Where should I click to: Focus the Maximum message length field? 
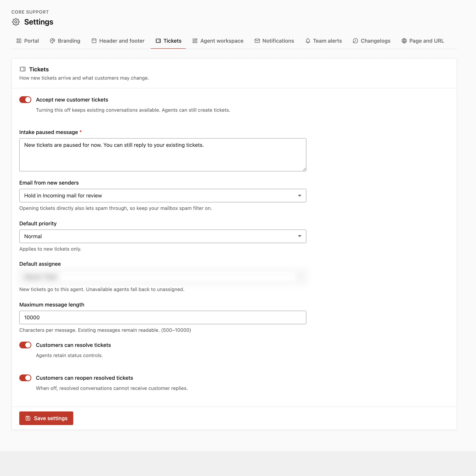click(163, 317)
